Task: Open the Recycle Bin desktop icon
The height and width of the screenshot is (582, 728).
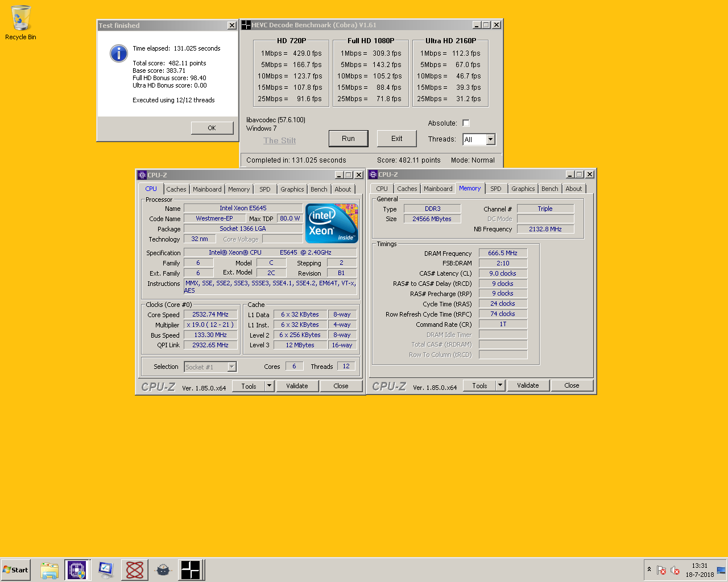Action: click(x=20, y=23)
